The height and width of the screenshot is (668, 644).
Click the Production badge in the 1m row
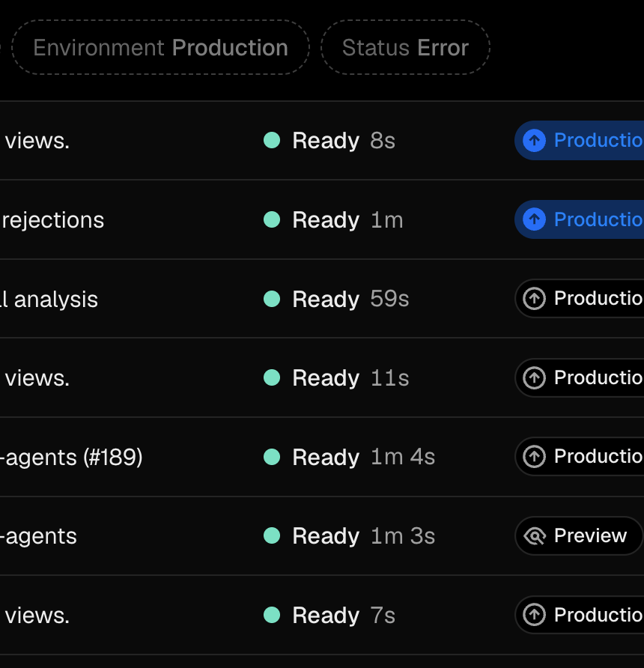(x=580, y=219)
